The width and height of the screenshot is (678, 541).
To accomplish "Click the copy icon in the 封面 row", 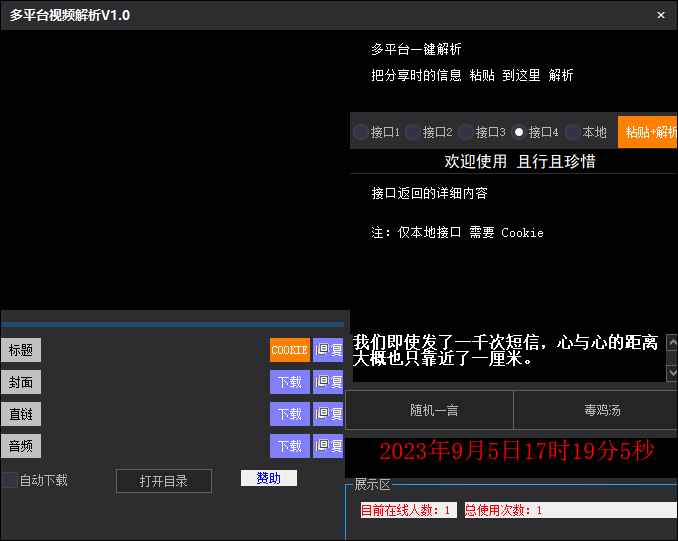I will (328, 382).
